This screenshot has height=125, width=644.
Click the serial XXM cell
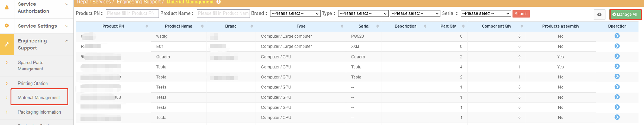click(355, 46)
